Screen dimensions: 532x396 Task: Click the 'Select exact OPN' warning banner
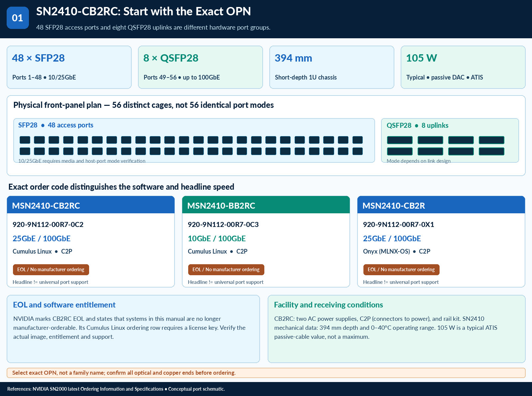[266, 373]
